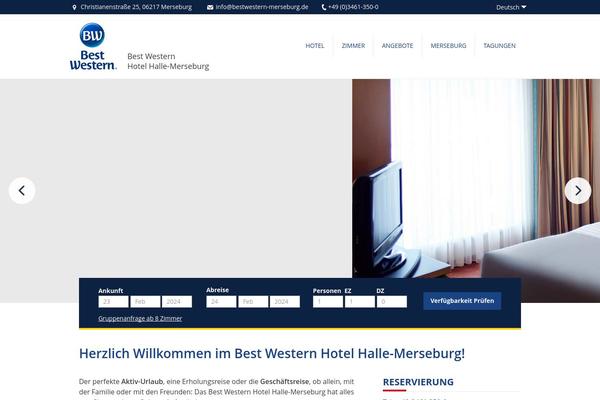Viewport: 600px width, 400px height.
Task: Open the Gruppenanfrage ab 8 Zimmer link
Action: tap(140, 318)
